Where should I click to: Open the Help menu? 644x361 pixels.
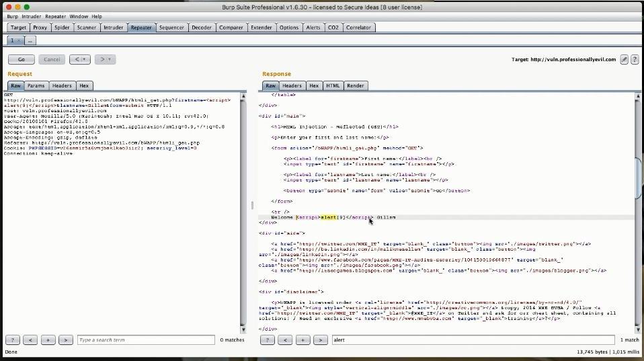point(97,16)
